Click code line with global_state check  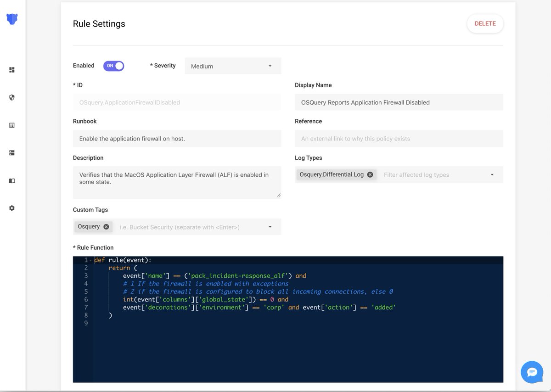[x=206, y=299]
